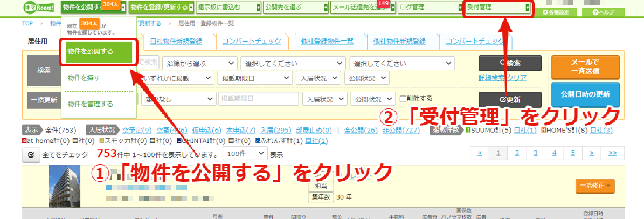Click the メールで一斉送信 button
The image size is (644, 219).
(x=585, y=67)
